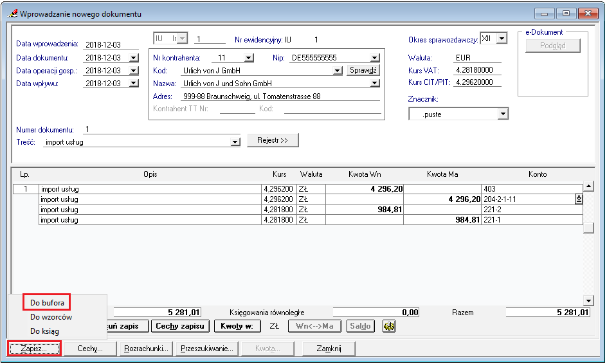Click the Rejestr >> button
Screen dimensions: 607x364
(273, 140)
